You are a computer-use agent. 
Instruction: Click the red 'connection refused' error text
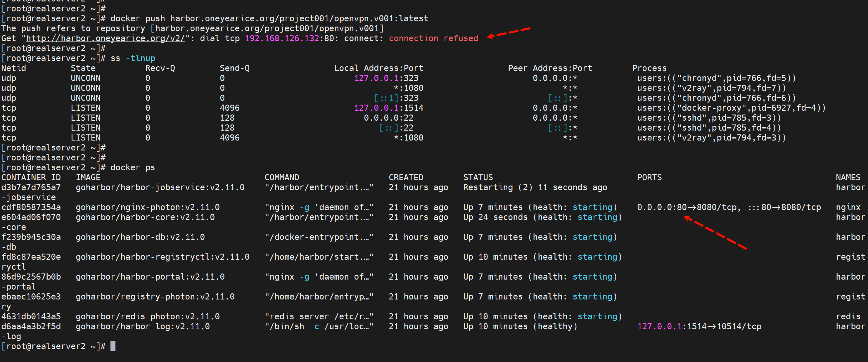(433, 38)
